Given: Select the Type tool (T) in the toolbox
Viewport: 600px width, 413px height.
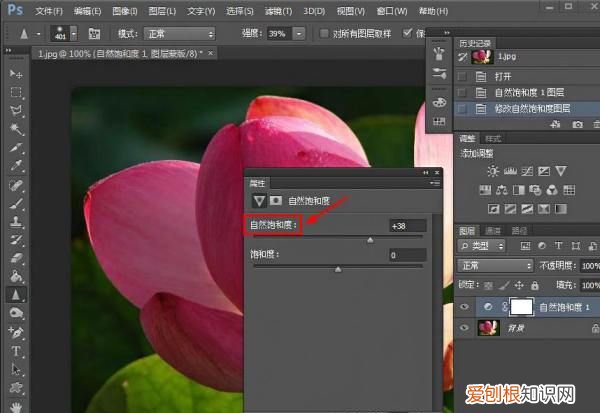Looking at the screenshot, I should [x=14, y=351].
